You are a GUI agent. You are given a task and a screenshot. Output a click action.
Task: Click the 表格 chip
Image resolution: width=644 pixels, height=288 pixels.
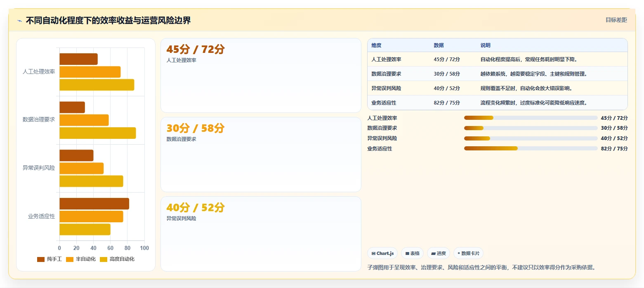tap(412, 253)
